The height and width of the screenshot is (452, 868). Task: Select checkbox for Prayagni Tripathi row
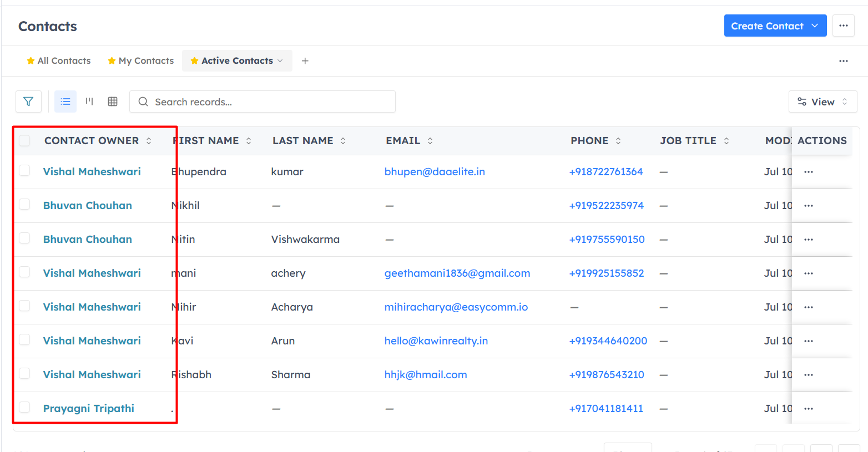24,407
